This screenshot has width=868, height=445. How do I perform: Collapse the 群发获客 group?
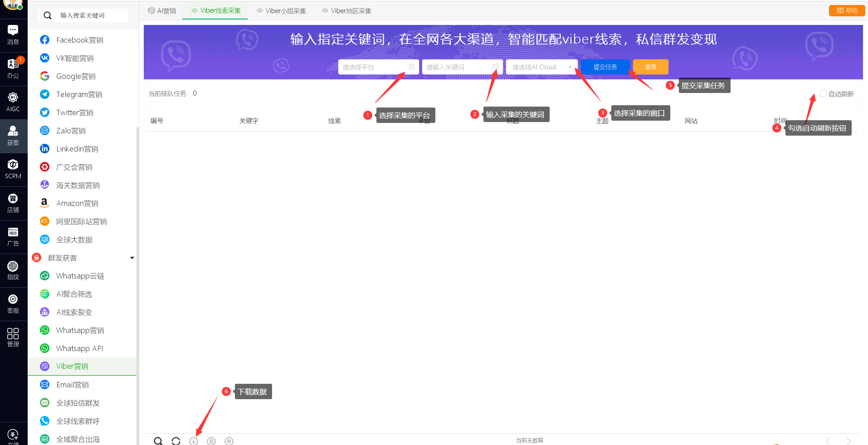tap(132, 258)
